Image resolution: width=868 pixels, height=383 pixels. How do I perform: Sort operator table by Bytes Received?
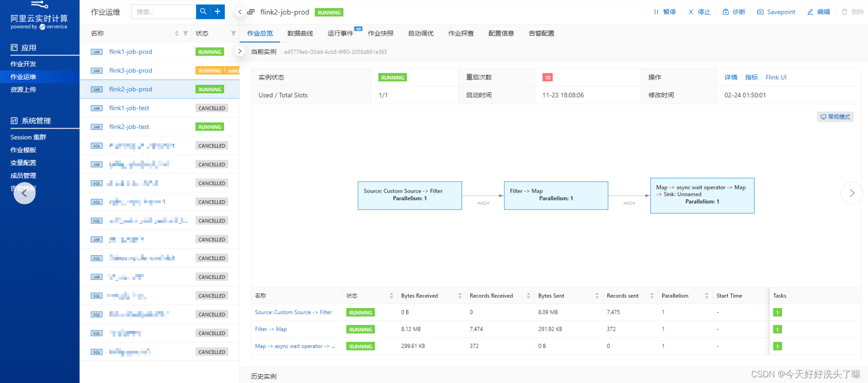[x=460, y=295]
